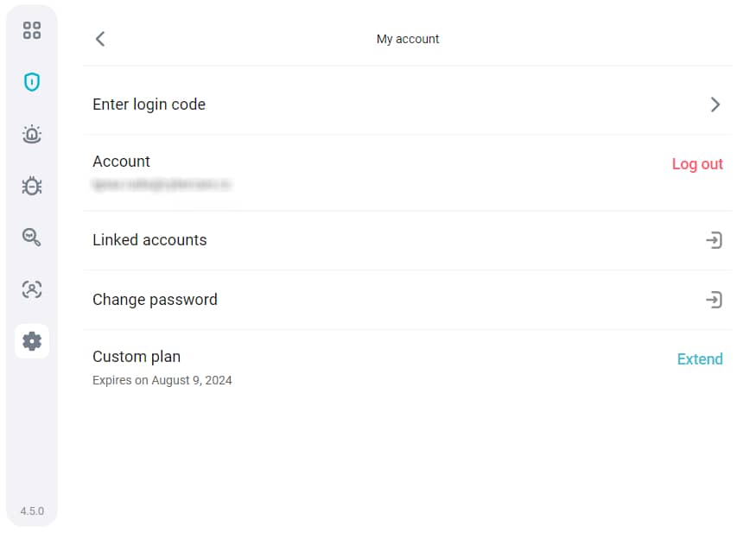
Task: Click the bug malware icon in sidebar
Action: 32,186
